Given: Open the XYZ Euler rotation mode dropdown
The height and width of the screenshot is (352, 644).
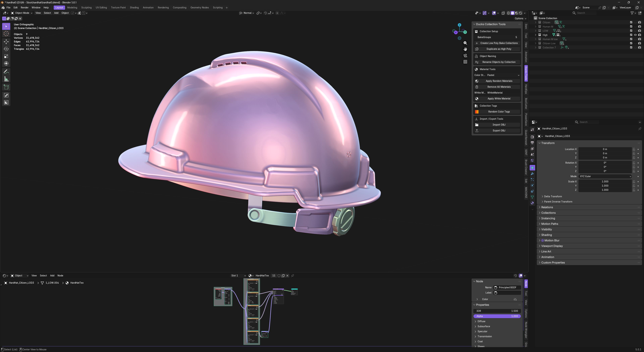Looking at the screenshot, I should pyautogui.click(x=605, y=176).
